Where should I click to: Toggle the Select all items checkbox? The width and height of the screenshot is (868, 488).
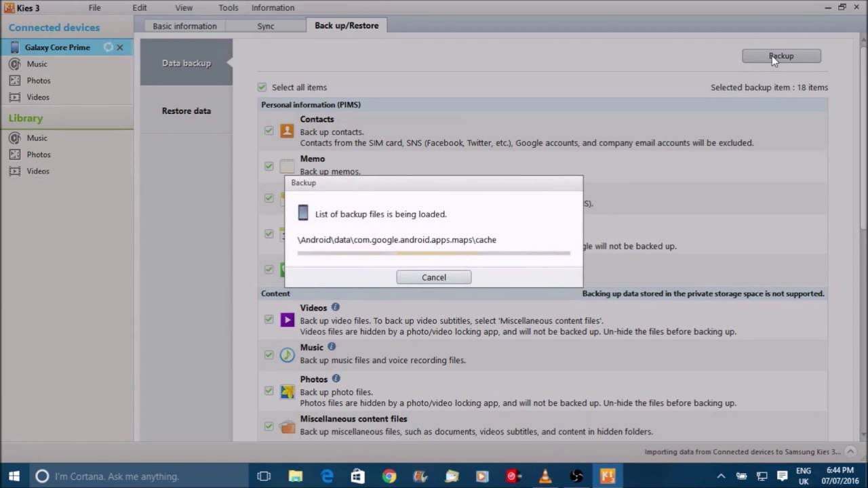click(x=262, y=87)
